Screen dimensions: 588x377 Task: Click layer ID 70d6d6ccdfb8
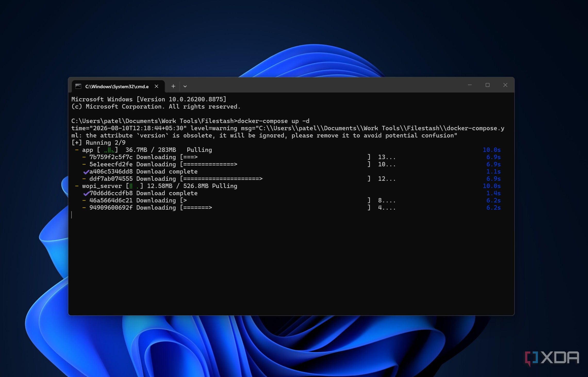111,193
